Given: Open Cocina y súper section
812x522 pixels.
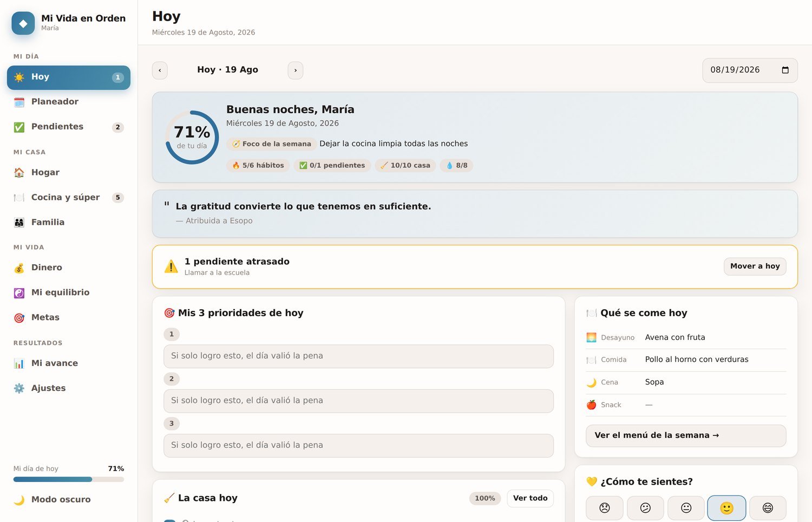Looking at the screenshot, I should [x=69, y=198].
